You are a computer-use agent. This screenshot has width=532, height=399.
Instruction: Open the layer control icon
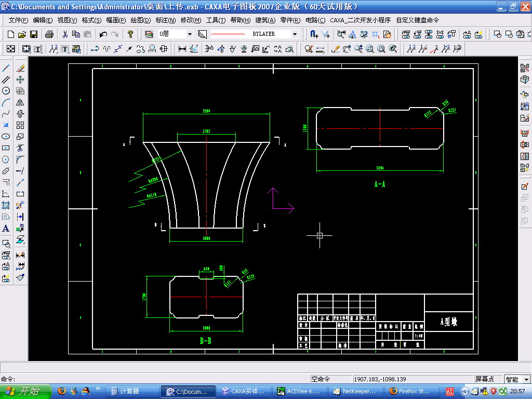click(x=149, y=34)
